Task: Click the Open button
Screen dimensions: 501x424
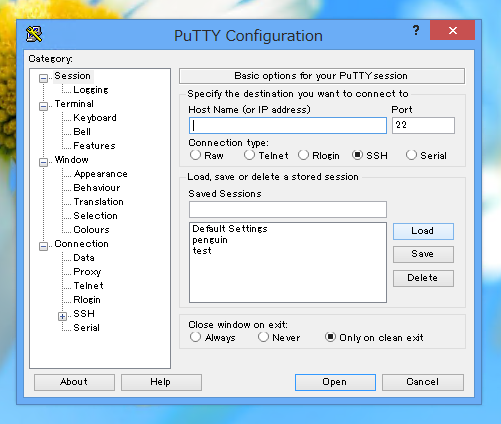Action: click(x=335, y=382)
